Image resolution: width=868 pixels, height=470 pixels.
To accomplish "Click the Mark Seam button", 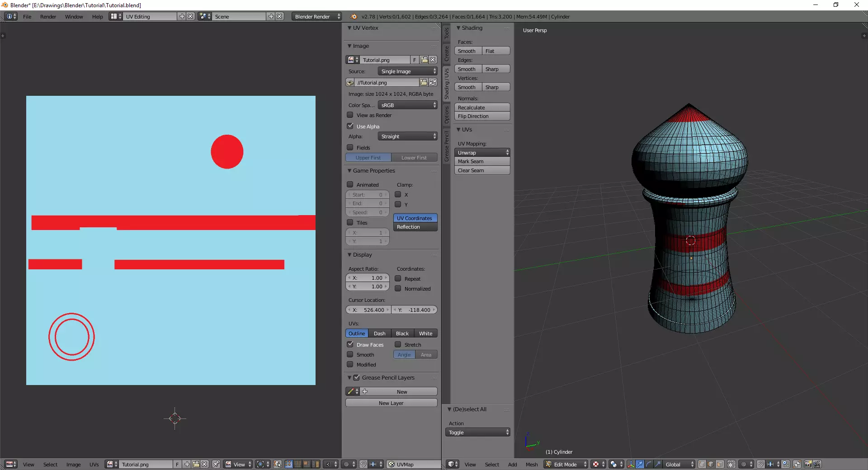I will pos(482,161).
